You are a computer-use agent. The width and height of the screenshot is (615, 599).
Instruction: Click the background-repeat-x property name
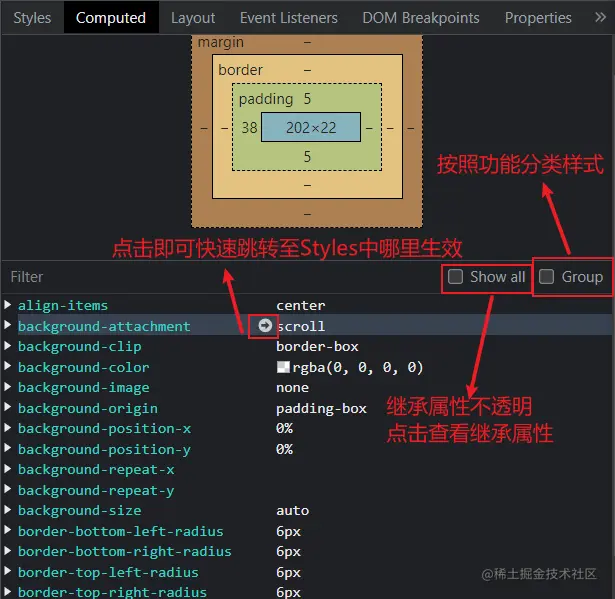point(96,470)
